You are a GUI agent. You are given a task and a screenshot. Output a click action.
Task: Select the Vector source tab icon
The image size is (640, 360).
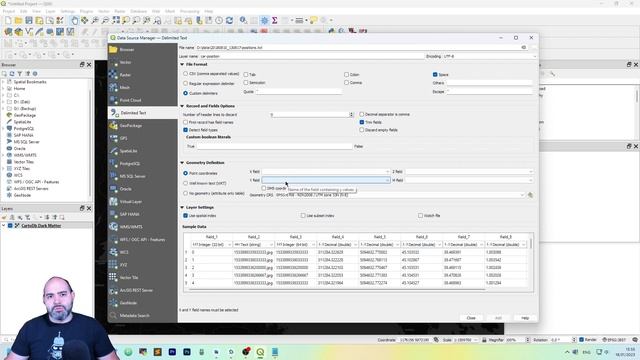click(113, 62)
